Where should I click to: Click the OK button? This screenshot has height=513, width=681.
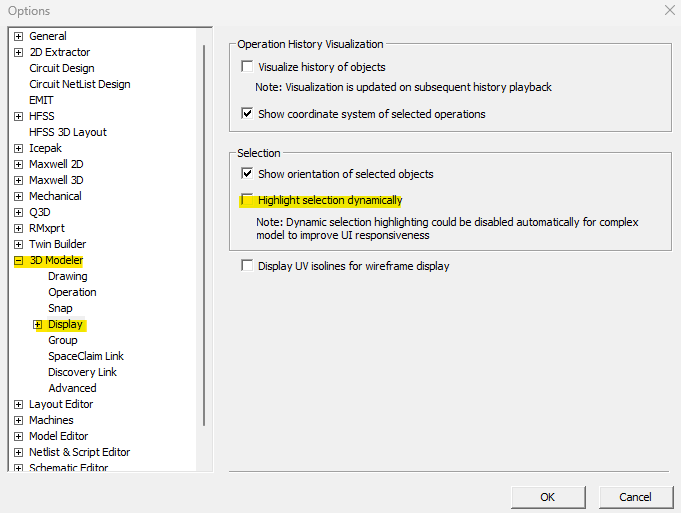547,497
